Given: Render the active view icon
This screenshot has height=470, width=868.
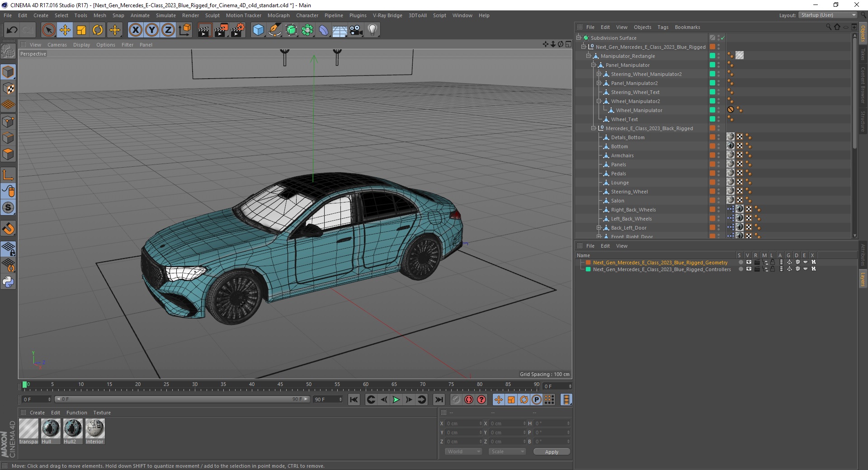Looking at the screenshot, I should (x=204, y=30).
